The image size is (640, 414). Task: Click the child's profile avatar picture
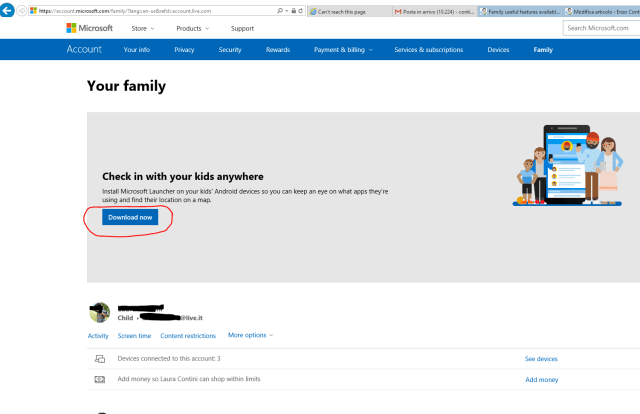point(99,312)
